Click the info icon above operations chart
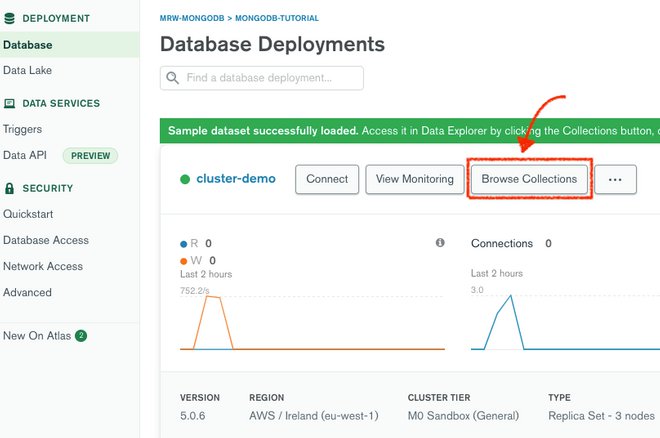The image size is (660, 438). tap(440, 243)
